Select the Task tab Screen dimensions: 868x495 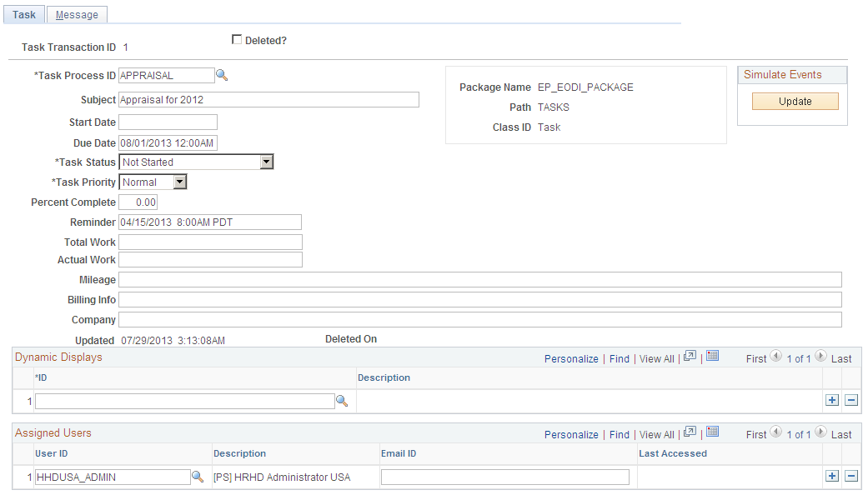click(23, 14)
